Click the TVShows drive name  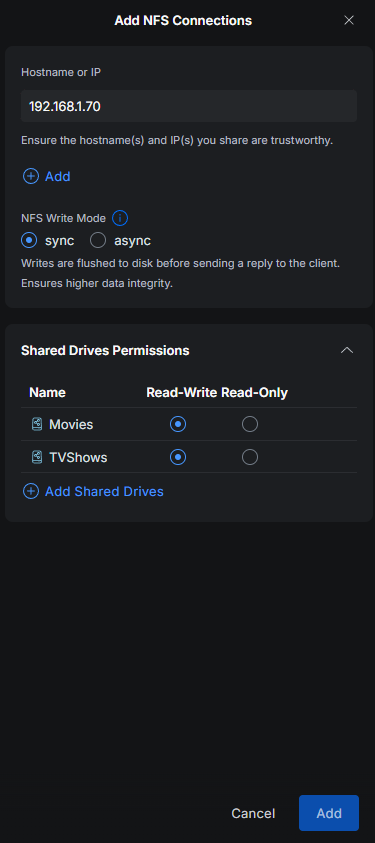pos(78,457)
